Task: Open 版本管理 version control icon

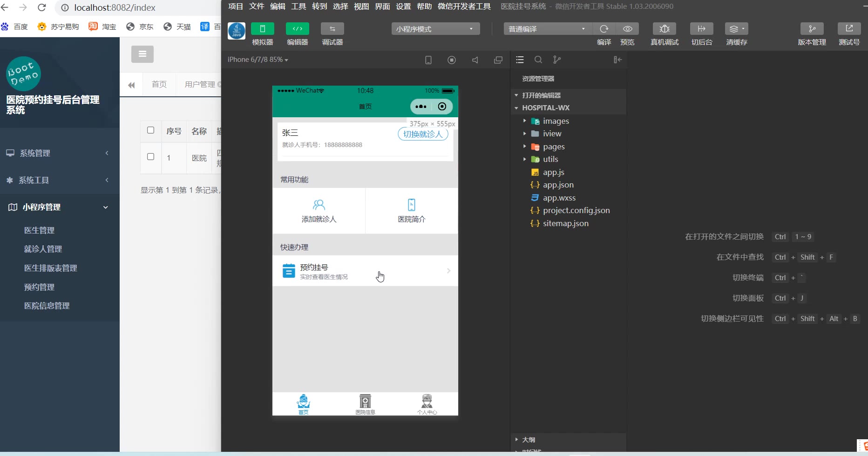Action: coord(812,29)
